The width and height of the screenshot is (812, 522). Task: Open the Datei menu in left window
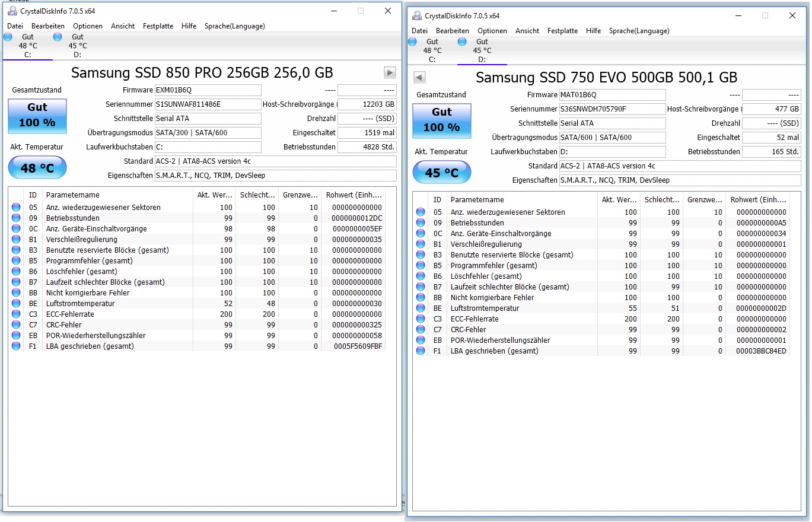15,26
